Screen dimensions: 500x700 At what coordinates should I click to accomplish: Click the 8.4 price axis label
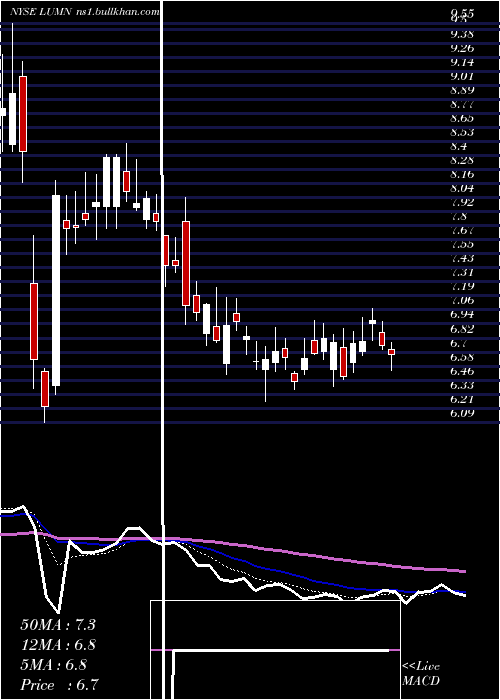click(459, 146)
